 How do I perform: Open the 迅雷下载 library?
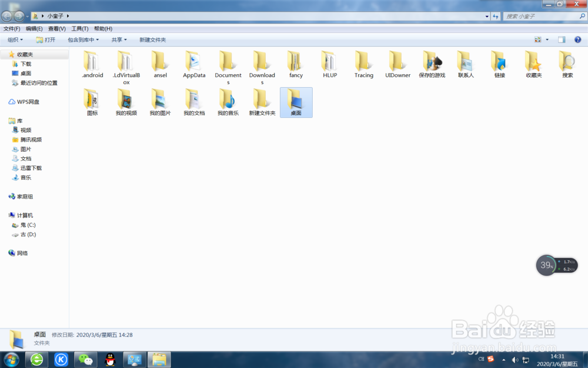pos(31,168)
